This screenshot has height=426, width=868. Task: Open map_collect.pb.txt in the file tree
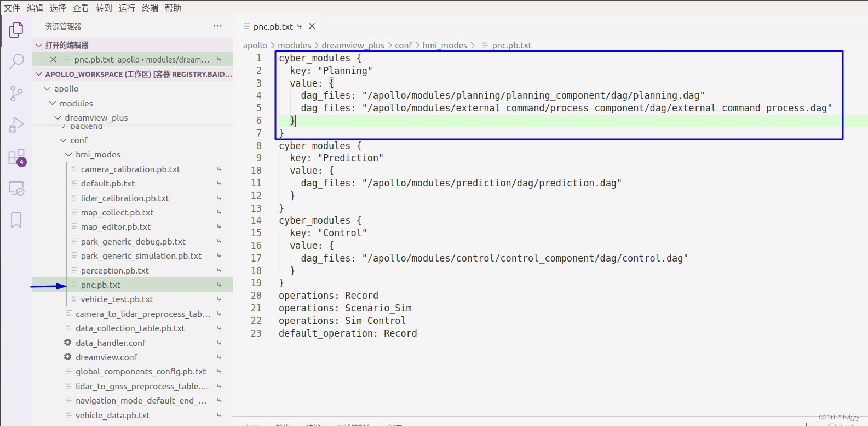117,213
